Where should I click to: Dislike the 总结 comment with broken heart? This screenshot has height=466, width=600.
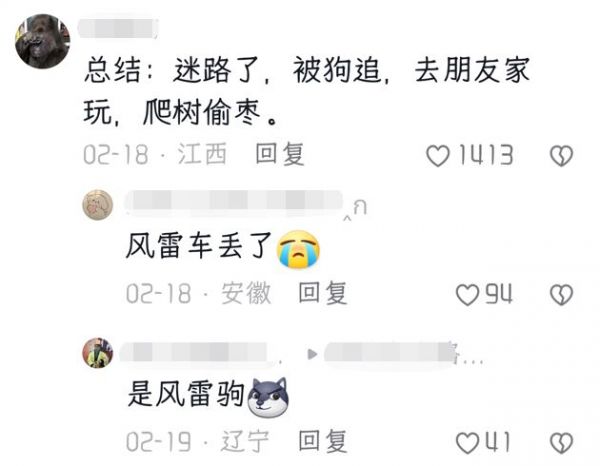561,156
